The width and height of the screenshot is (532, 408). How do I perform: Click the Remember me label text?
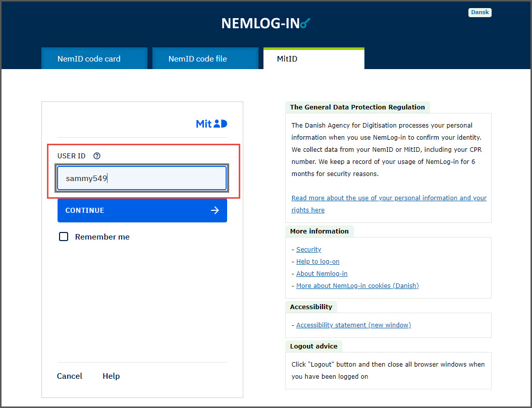[102, 237]
